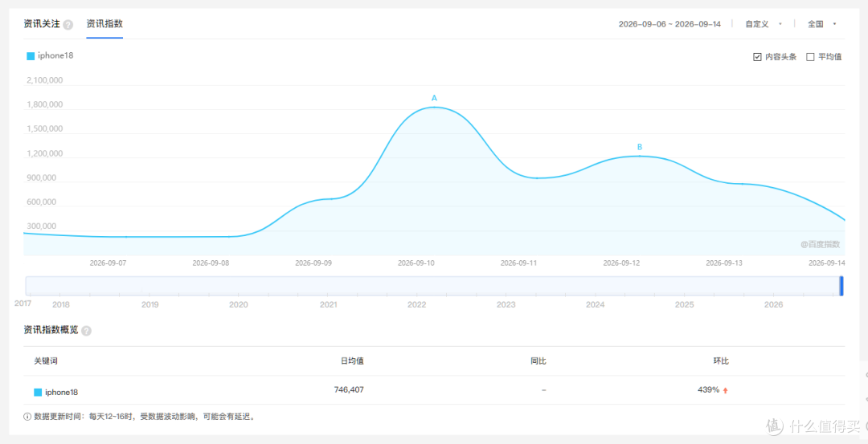
Task: Click the red up-arrow next to 439%
Action: (x=725, y=390)
